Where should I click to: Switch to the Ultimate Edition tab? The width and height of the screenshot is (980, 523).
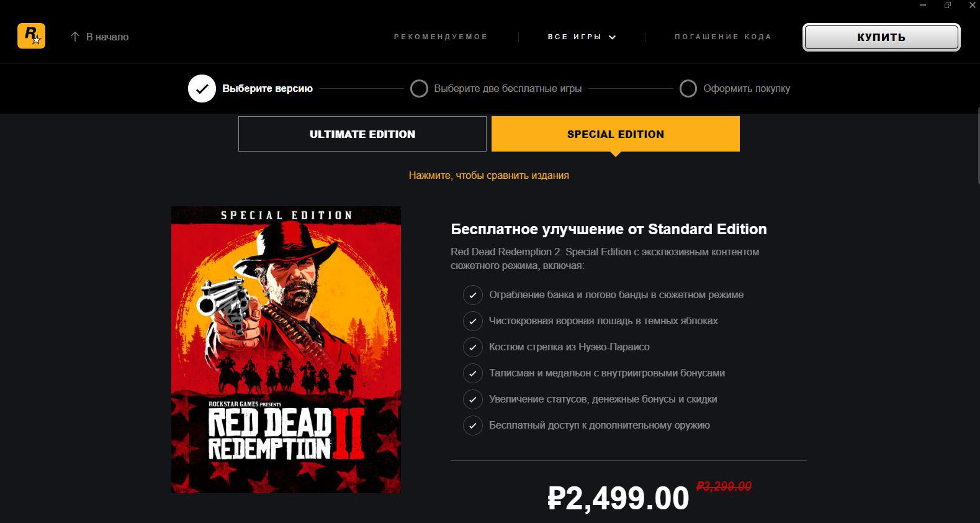click(x=362, y=134)
